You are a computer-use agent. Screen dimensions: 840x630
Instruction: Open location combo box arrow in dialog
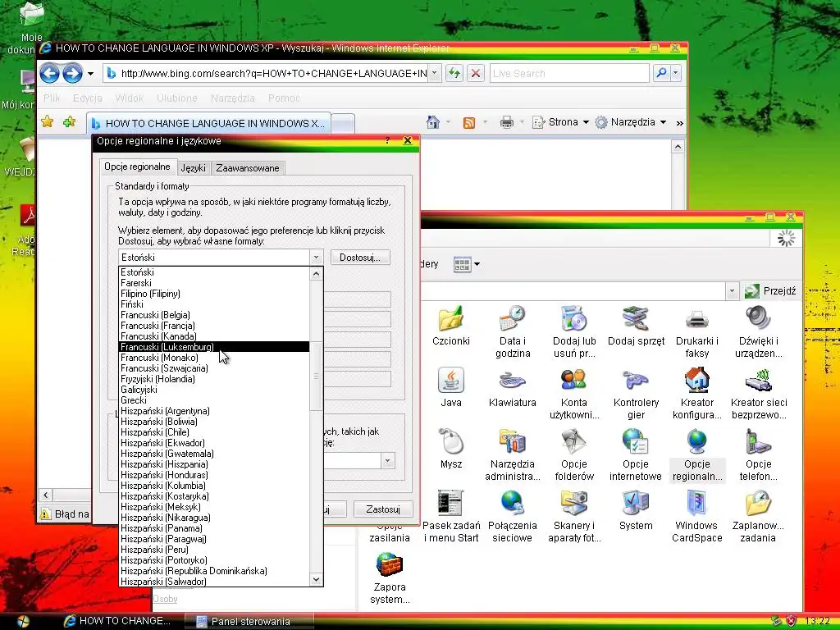(x=388, y=461)
